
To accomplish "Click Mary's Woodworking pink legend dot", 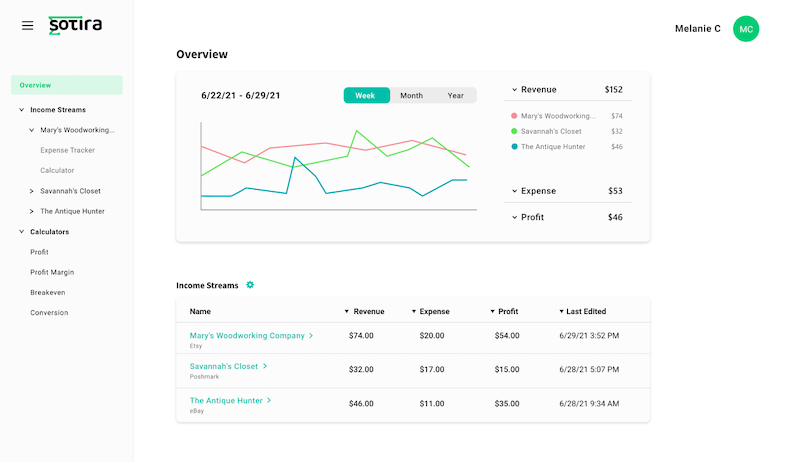I will [514, 116].
